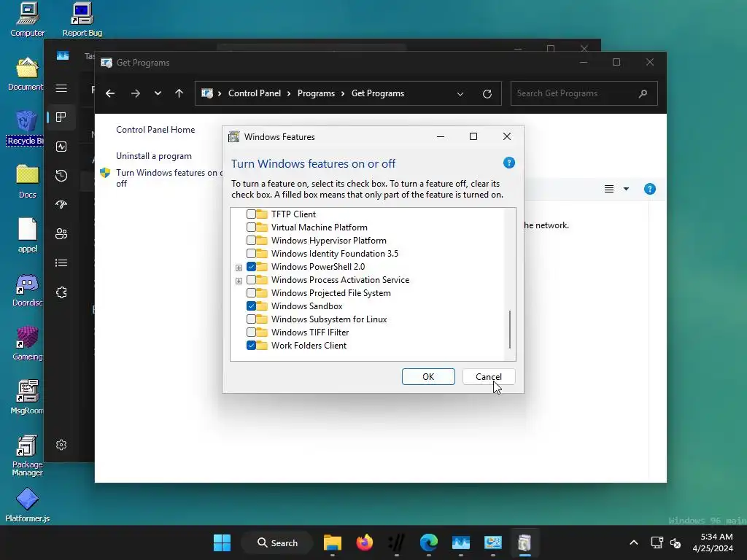
Task: Switch to Task Manager taskbar icon
Action: tap(461, 542)
